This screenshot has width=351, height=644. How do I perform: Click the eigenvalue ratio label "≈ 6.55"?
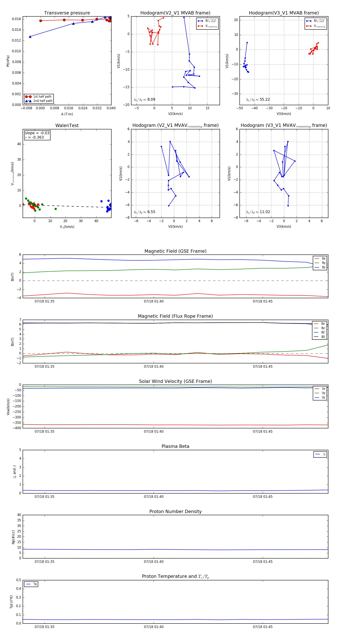tap(144, 212)
